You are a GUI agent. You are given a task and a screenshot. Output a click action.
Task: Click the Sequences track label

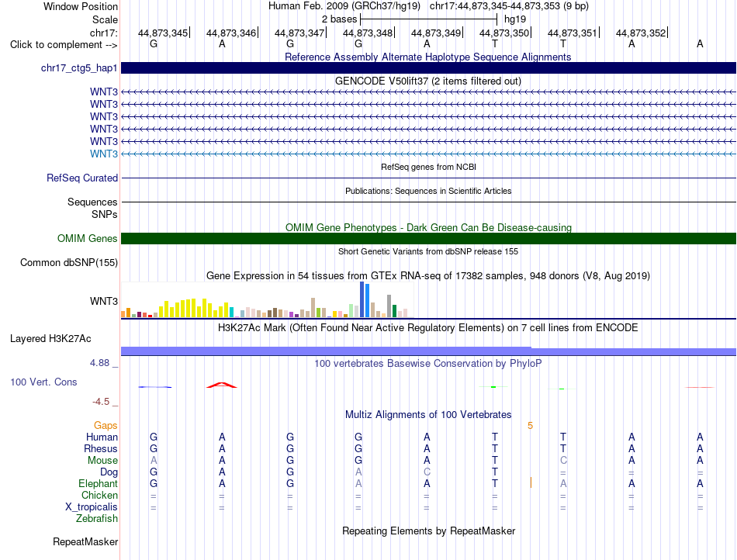(x=92, y=202)
